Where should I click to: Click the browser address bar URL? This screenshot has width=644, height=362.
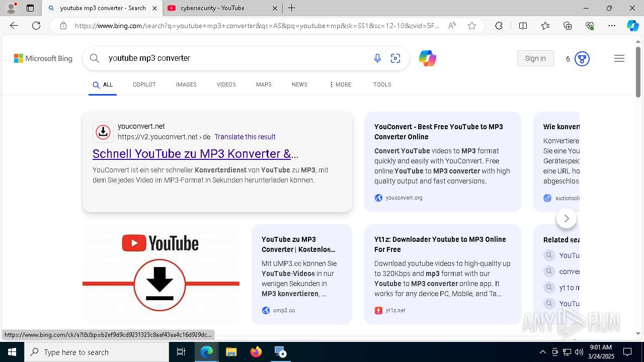point(257,26)
